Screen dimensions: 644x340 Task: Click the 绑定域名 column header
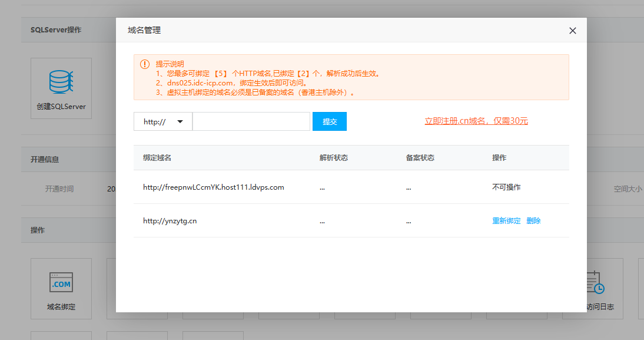[x=157, y=158]
